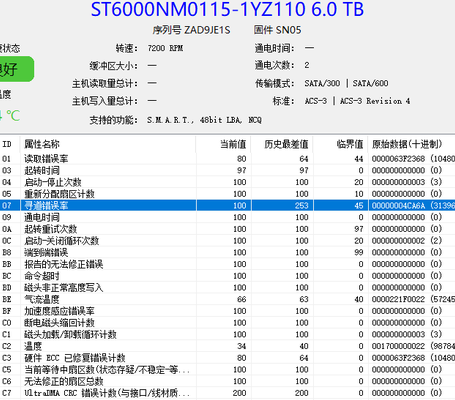Select the C2 温度 row
Screen dimensions: 455x400
(227, 346)
